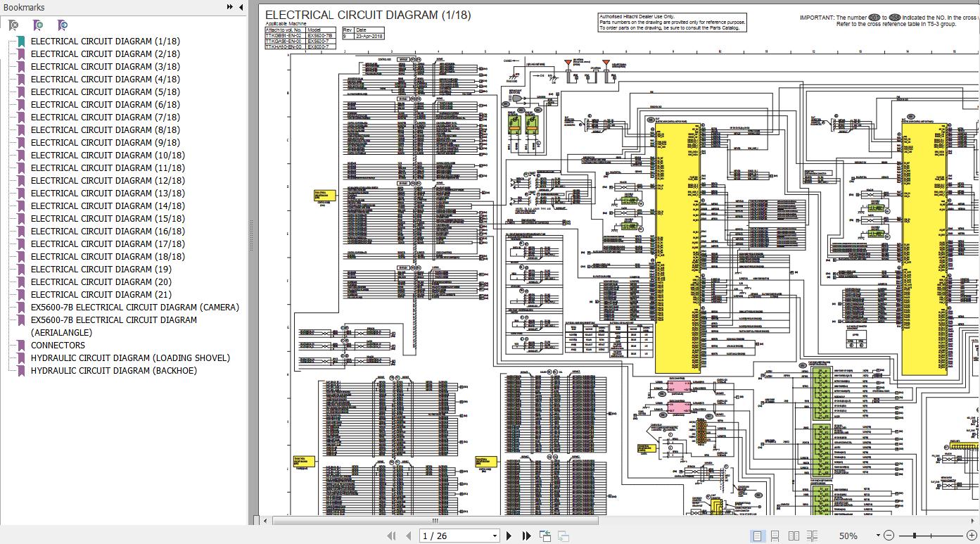Click the zoom slider handle
The width and height of the screenshot is (980, 544).
tap(915, 536)
